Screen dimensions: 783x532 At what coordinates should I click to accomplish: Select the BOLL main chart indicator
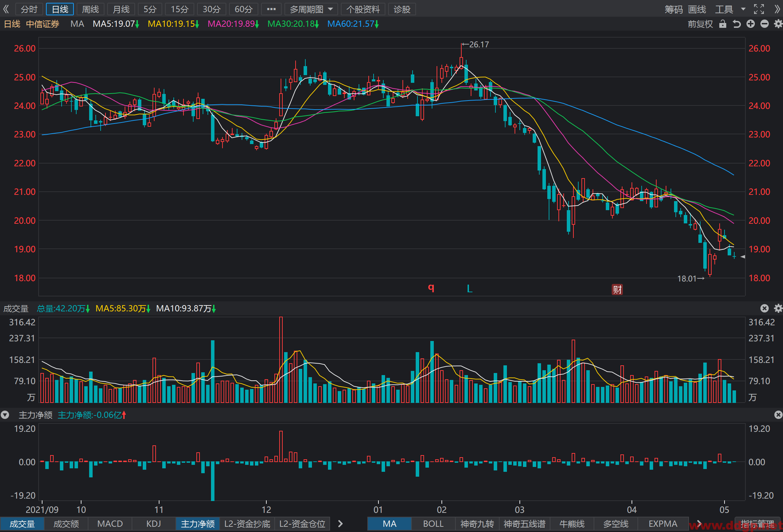click(433, 524)
